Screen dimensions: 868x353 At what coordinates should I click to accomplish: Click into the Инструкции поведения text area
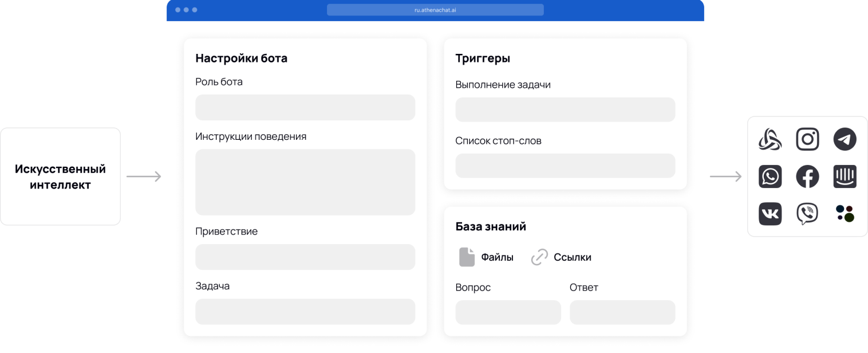(305, 182)
